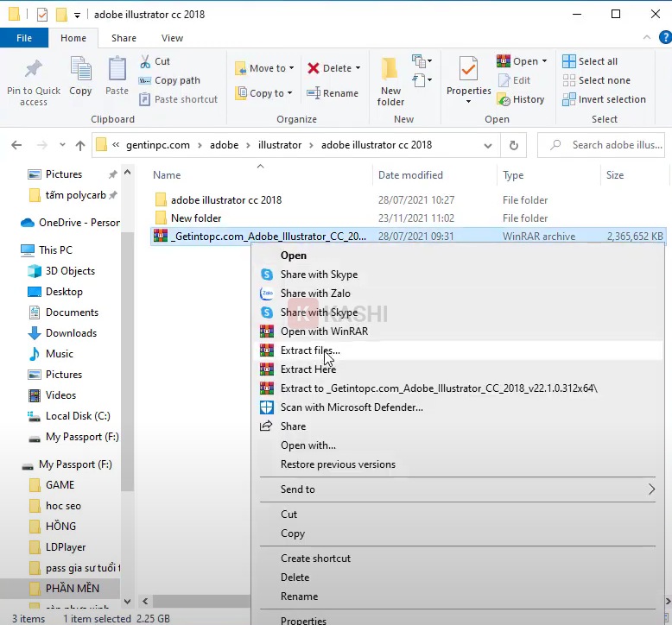
Task: Click Rename in Organize group
Action: tap(333, 93)
